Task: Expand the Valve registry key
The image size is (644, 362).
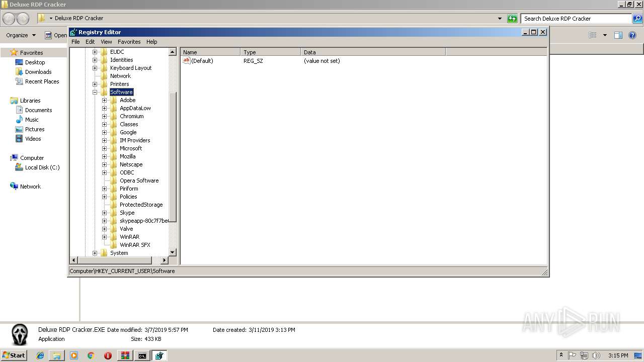Action: (104, 229)
